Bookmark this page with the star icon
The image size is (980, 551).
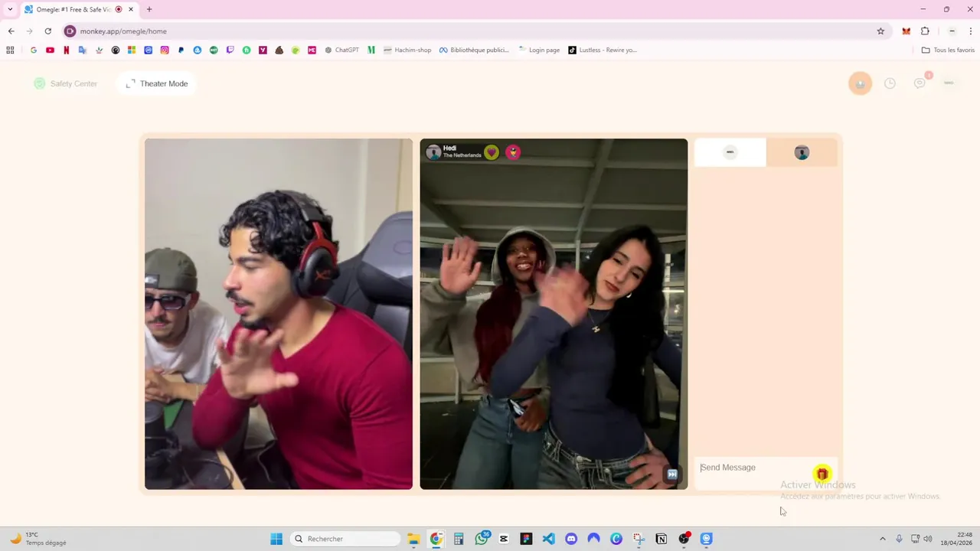tap(880, 31)
